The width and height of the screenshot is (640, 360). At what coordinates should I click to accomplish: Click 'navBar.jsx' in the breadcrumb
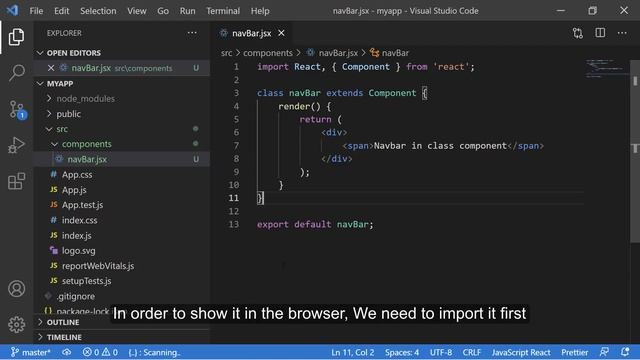coord(338,53)
